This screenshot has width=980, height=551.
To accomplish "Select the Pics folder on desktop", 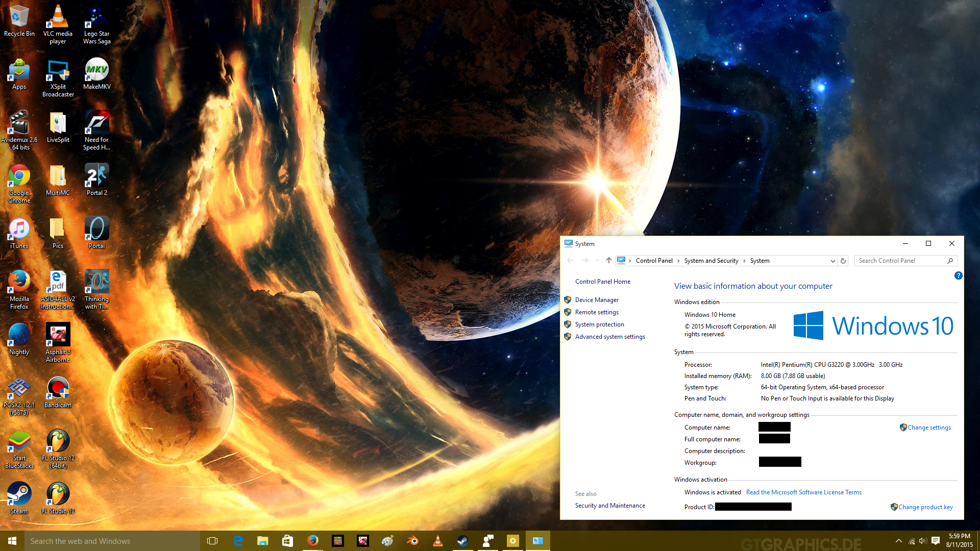I will point(58,234).
